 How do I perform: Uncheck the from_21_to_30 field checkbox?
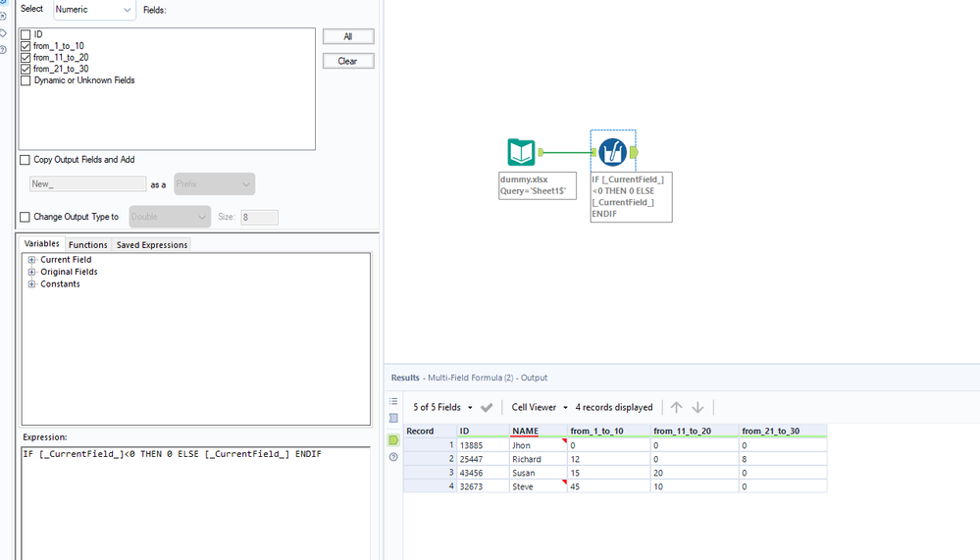(x=26, y=69)
